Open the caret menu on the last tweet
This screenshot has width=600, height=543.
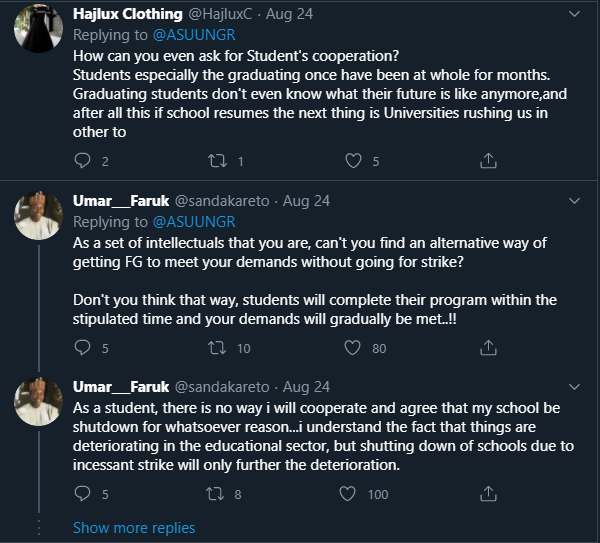pos(574,386)
